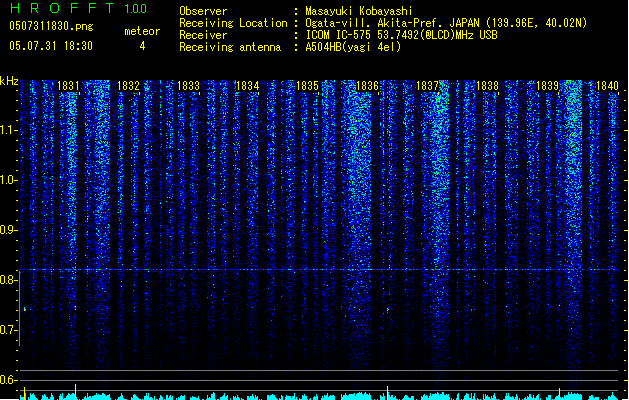Click the 0.8 kHz axis tick label

[8, 280]
